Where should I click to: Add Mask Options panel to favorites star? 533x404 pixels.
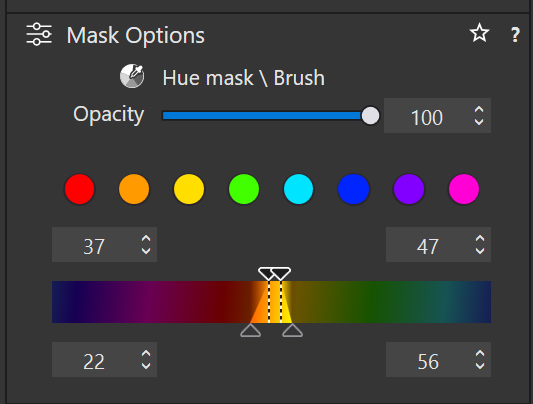[x=479, y=33]
